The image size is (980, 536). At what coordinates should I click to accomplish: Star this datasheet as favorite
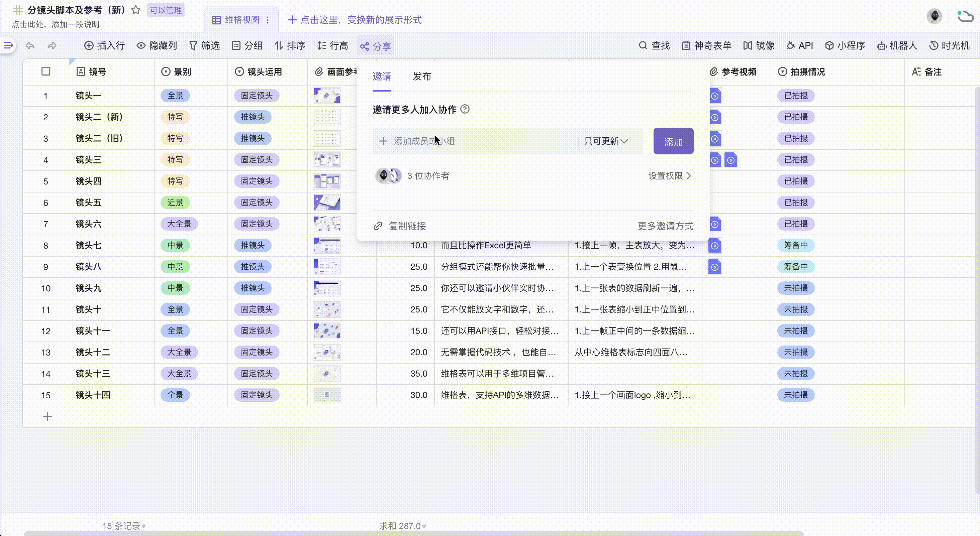tap(136, 10)
